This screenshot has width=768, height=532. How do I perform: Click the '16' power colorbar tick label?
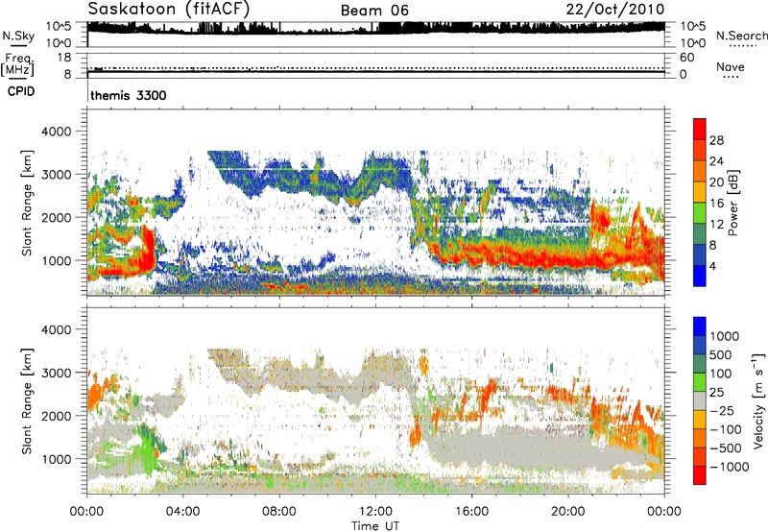pos(716,204)
